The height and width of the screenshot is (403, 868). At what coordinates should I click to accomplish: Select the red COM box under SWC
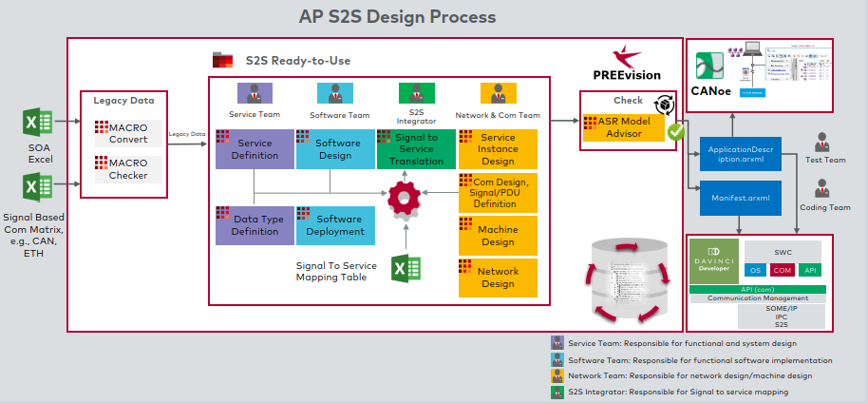[783, 270]
